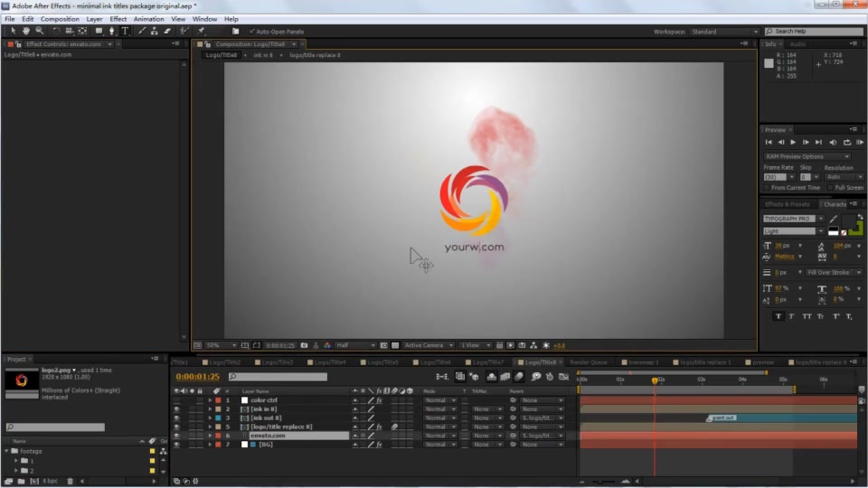Image resolution: width=868 pixels, height=488 pixels.
Task: Select the Hand tool in toolbar
Action: 25,31
